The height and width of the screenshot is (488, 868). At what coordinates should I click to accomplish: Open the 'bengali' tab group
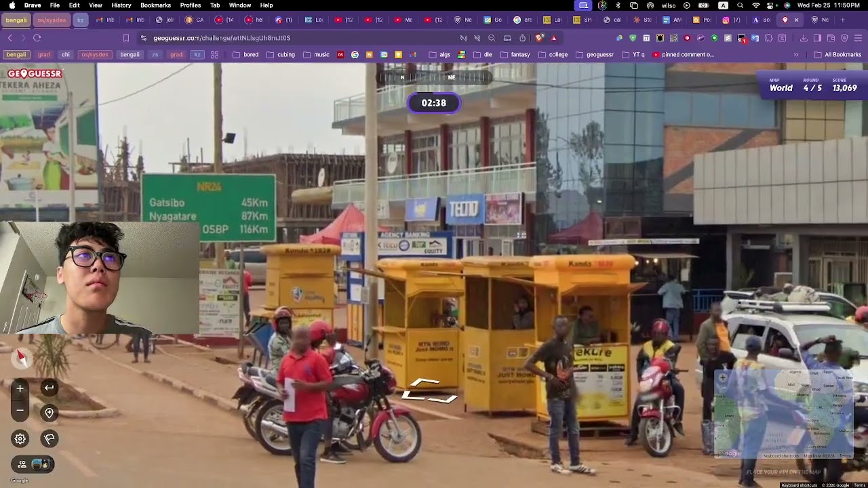point(16,20)
